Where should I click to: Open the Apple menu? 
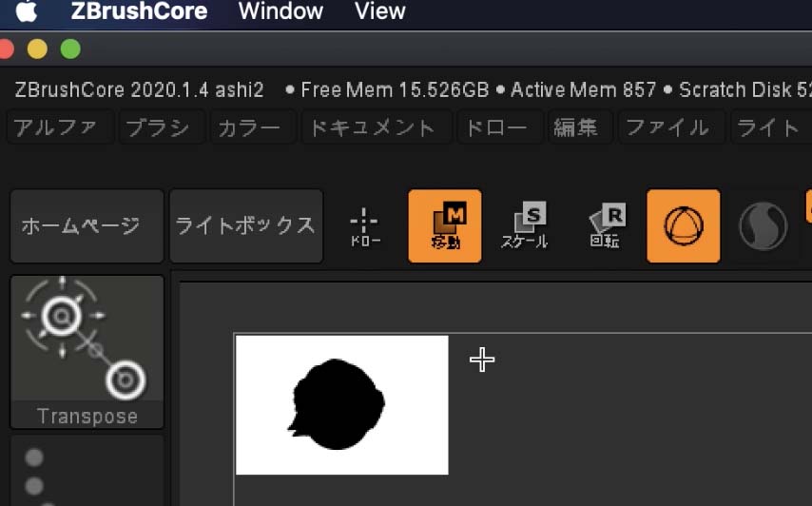pyautogui.click(x=27, y=10)
